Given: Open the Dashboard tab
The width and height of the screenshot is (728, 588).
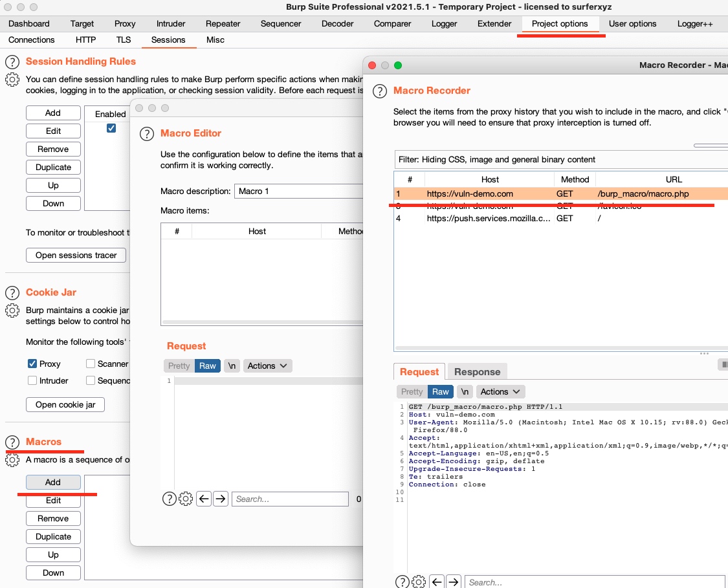Looking at the screenshot, I should point(28,24).
